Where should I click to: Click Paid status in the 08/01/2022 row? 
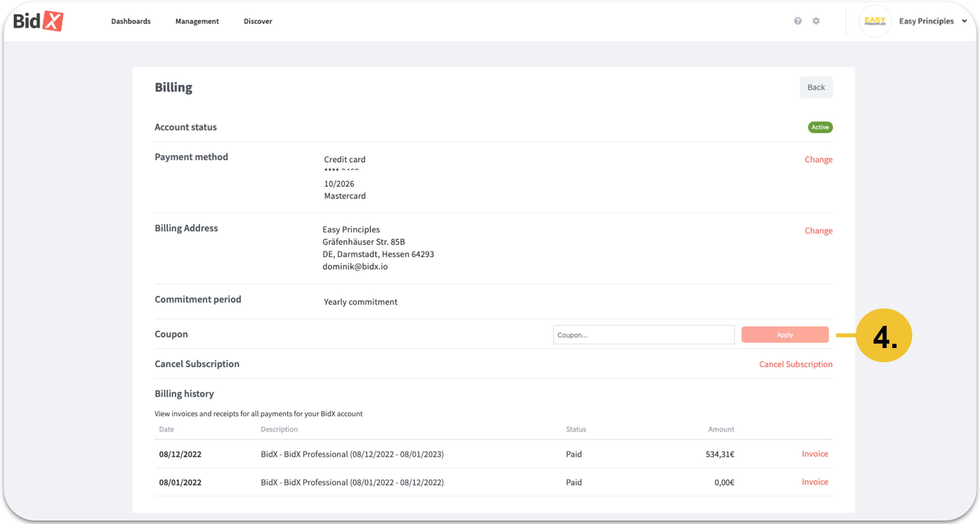[x=574, y=482]
